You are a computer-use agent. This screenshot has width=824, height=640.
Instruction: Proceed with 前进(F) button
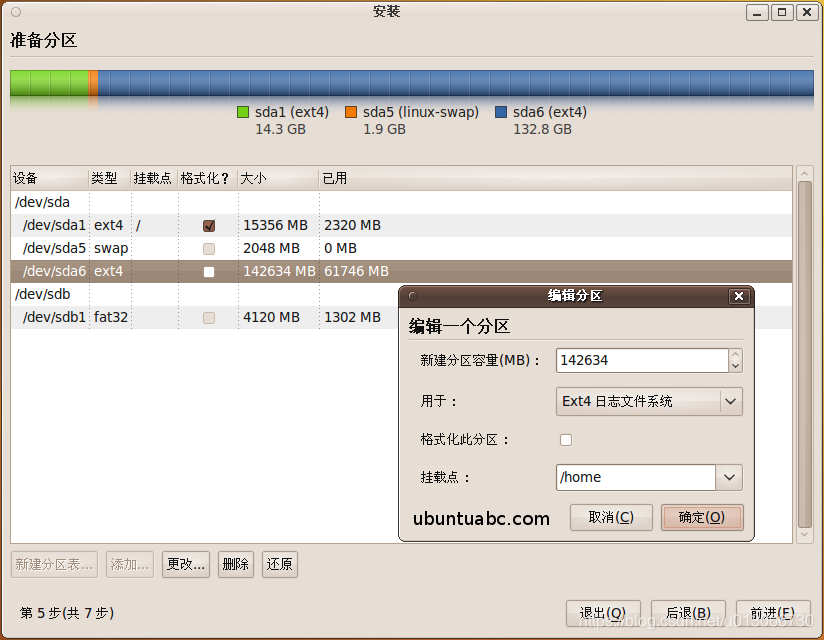pos(772,613)
